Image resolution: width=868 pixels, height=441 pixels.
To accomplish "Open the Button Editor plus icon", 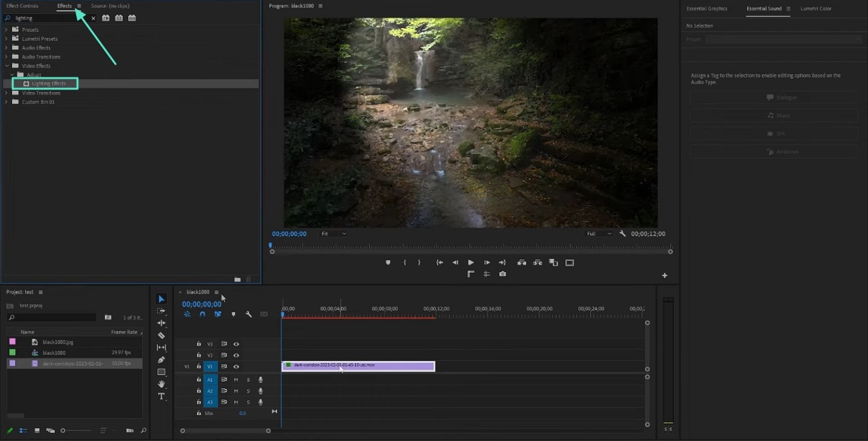I will 664,276.
